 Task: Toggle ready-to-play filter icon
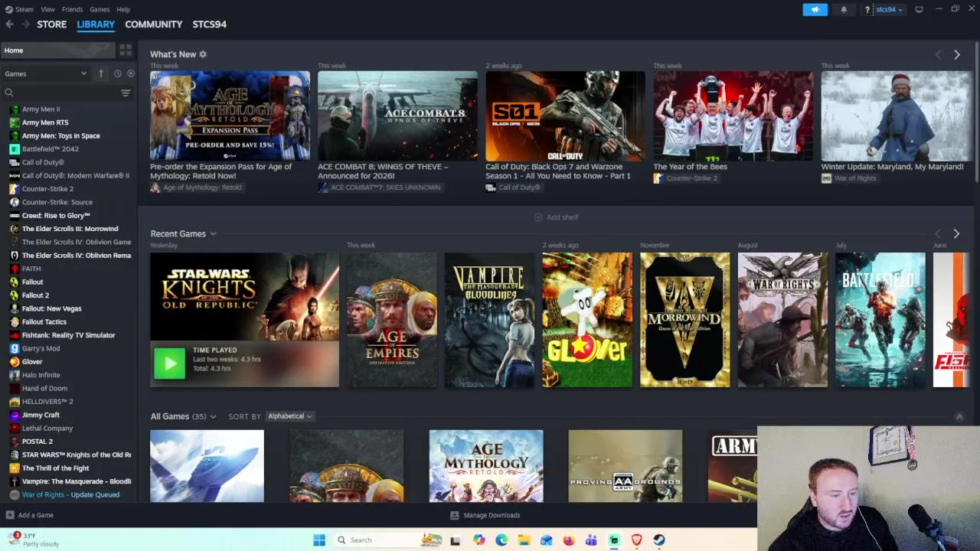(130, 73)
